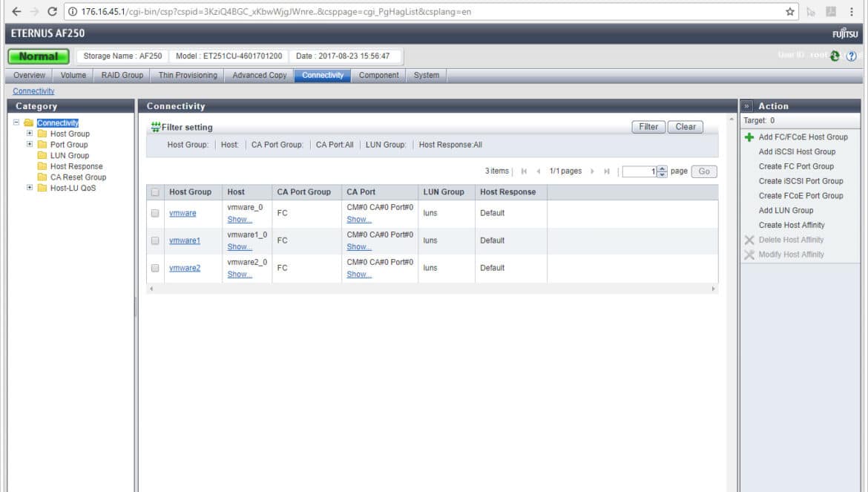Click Add iSCSI Host Group action

point(797,151)
